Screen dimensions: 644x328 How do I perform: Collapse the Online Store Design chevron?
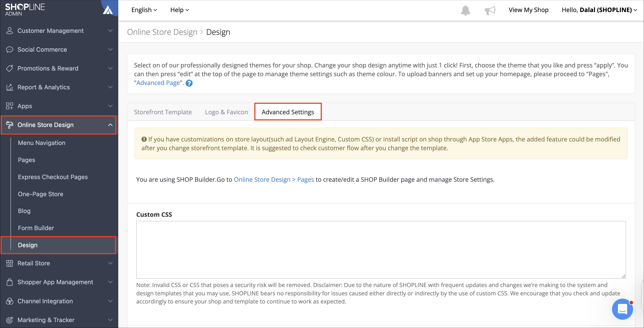click(110, 125)
